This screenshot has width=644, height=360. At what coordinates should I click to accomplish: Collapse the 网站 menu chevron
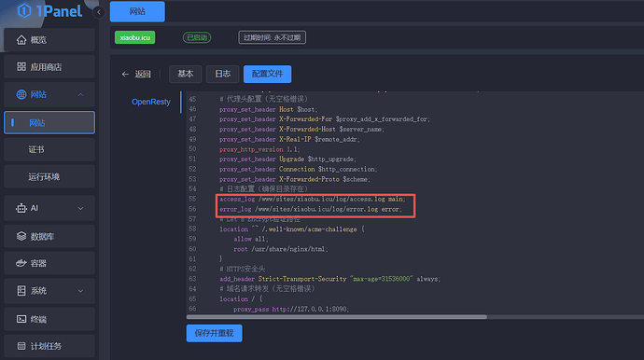click(x=80, y=95)
